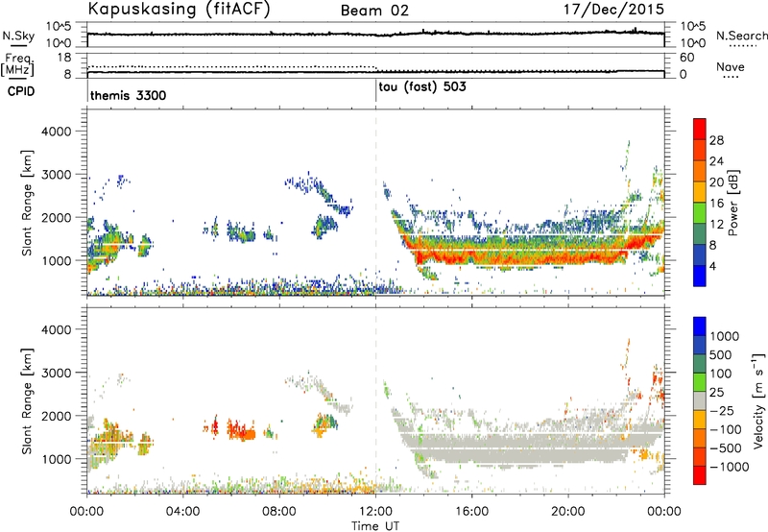Pick the teal Velocity segment between 500 and 100
Screen dimensions: 768x532
[700, 364]
